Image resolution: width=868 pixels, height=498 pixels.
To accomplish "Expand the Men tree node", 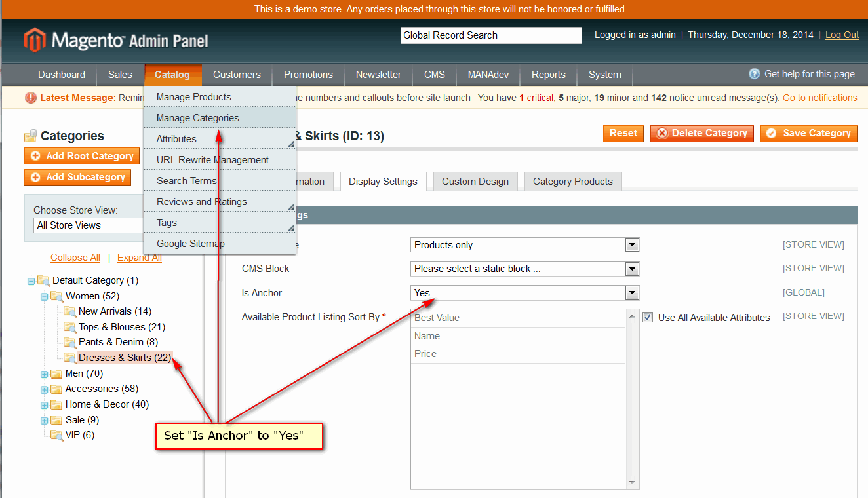I will (44, 374).
